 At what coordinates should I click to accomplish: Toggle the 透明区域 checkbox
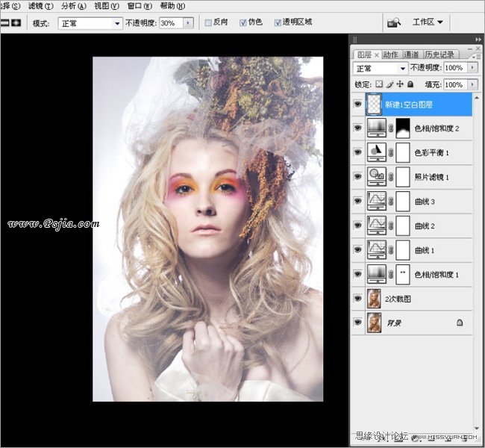click(x=278, y=23)
